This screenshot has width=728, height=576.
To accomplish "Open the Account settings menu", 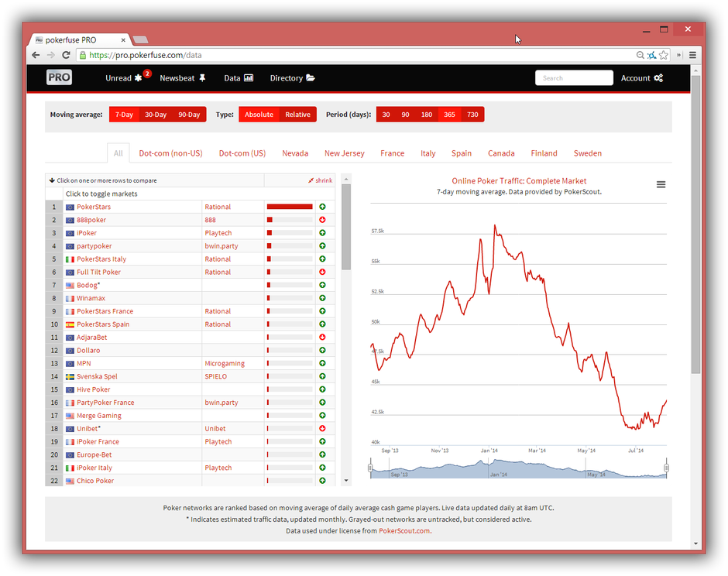I will (x=642, y=78).
